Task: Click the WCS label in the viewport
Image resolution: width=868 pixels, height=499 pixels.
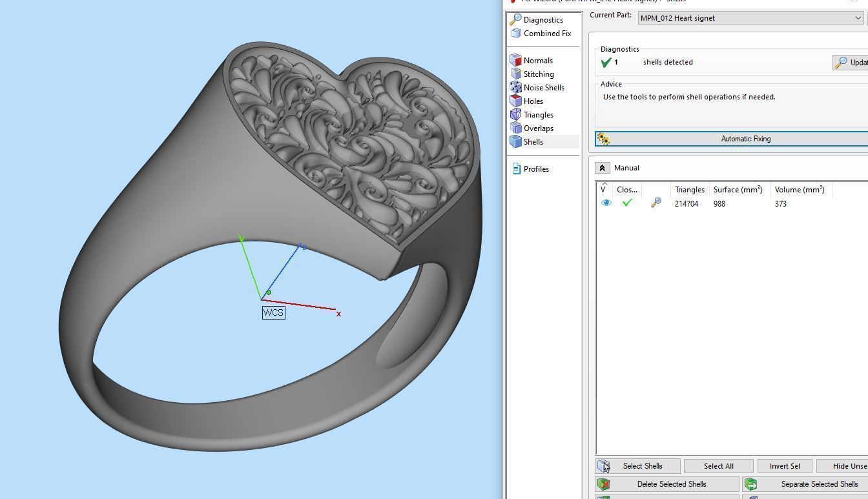Action: coord(273,312)
